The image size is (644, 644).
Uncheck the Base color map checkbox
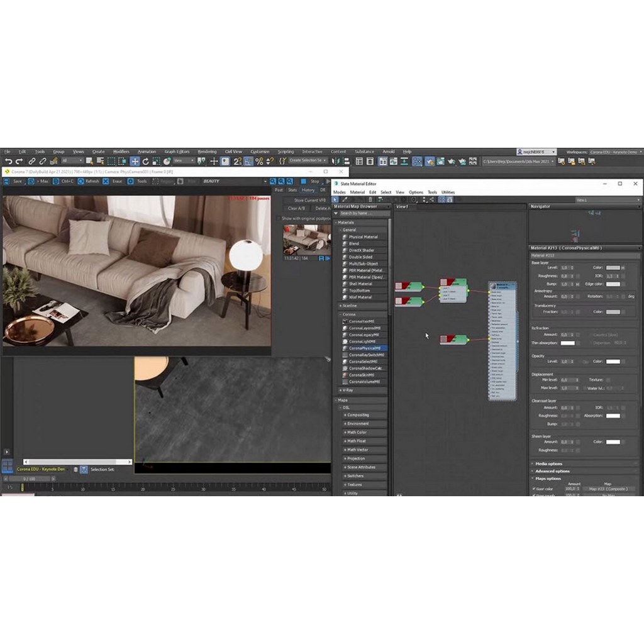pos(534,489)
